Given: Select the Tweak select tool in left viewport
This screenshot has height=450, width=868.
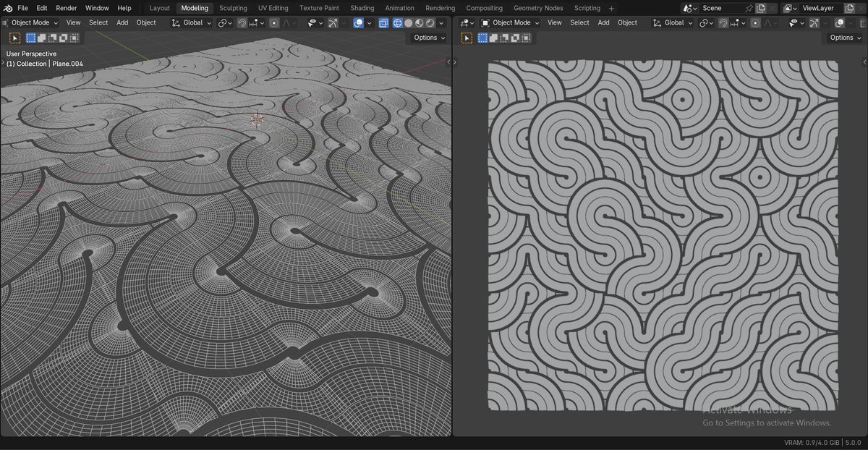Looking at the screenshot, I should click(x=15, y=38).
